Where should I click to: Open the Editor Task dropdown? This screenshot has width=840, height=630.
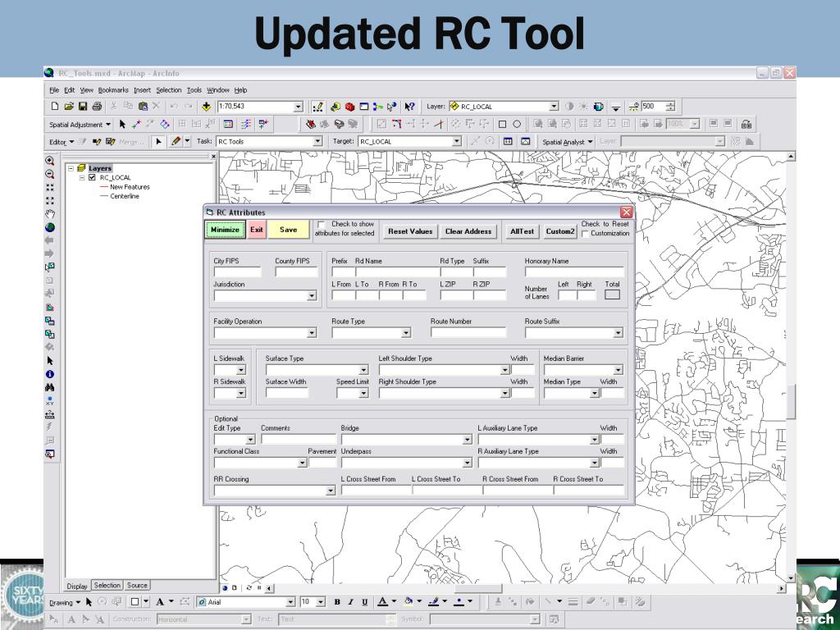tap(317, 141)
